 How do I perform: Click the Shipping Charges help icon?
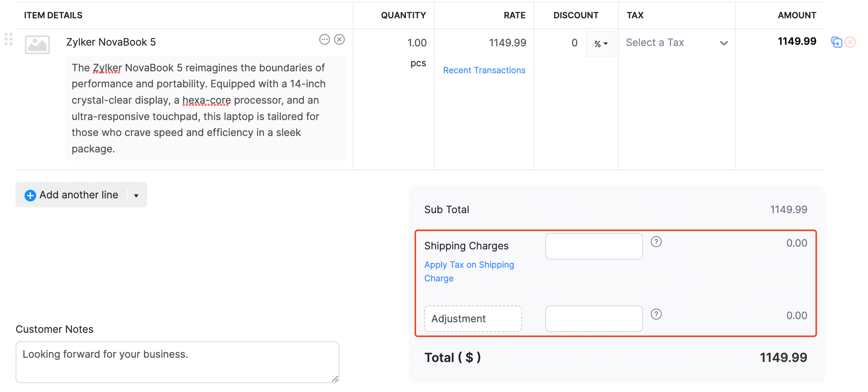(x=656, y=242)
